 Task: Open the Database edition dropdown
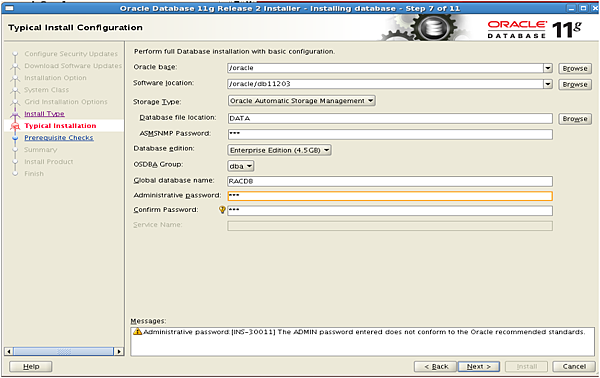(279, 150)
